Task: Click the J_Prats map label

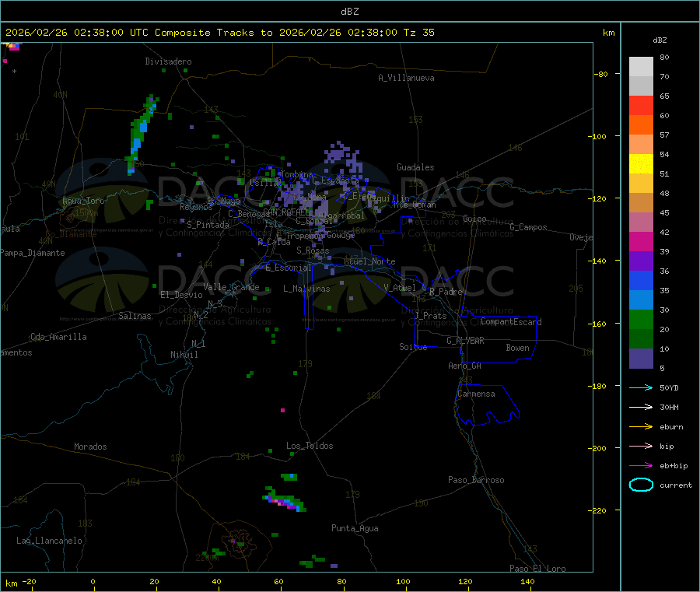Action: point(430,316)
